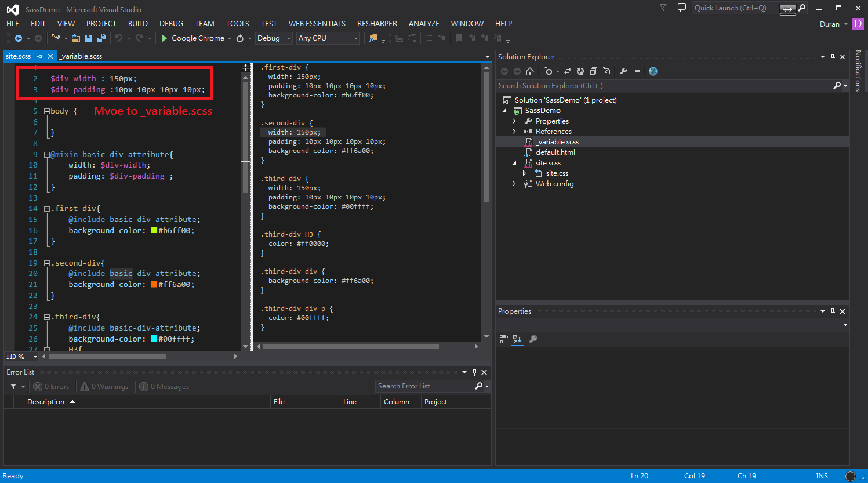Toggle the 0 Warnings filter
This screenshot has width=868, height=483.
(104, 387)
